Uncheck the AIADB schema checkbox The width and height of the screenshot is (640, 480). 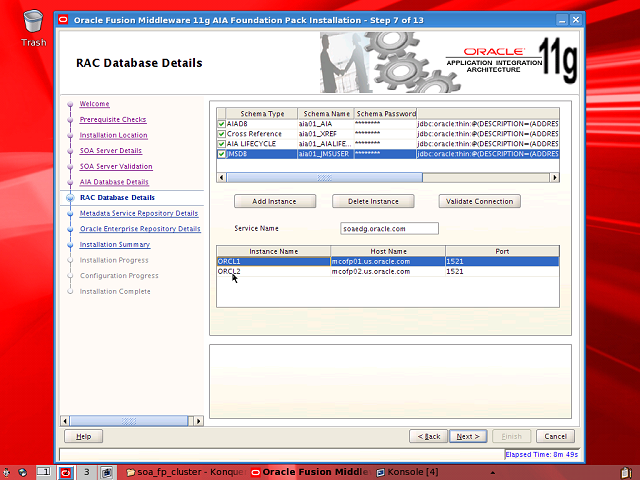pos(222,124)
